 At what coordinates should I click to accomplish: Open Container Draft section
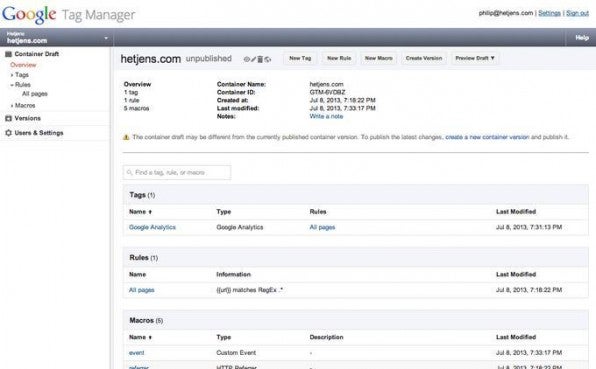36,54
